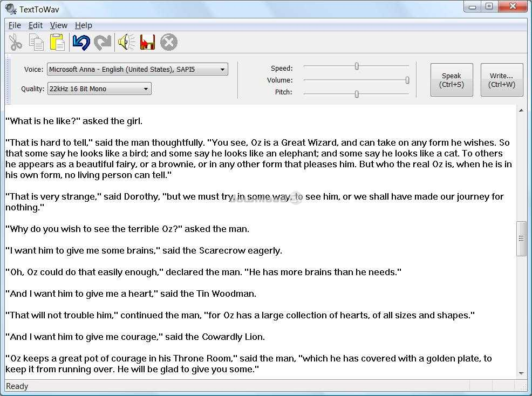
Task: Click the Speak (Ctrl+S) button
Action: click(x=452, y=80)
